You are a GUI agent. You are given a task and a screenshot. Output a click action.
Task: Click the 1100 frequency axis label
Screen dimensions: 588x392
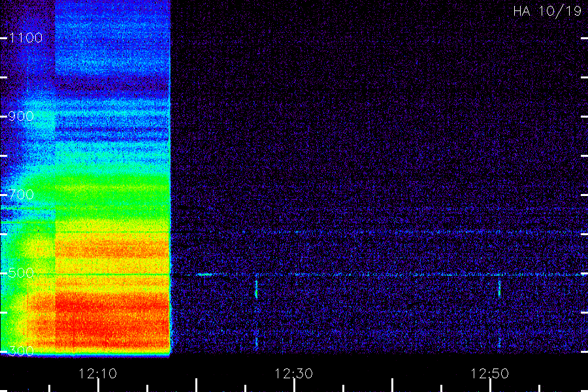coord(25,38)
